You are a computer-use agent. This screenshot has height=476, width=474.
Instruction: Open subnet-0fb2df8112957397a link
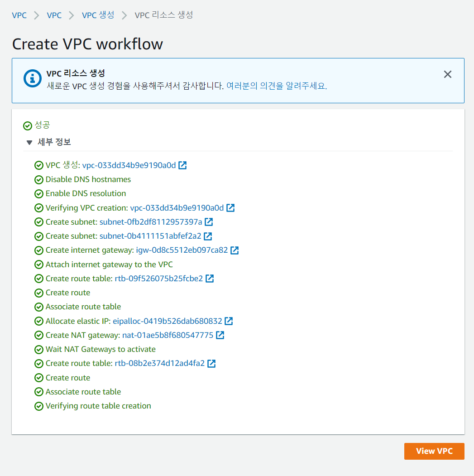(x=151, y=222)
